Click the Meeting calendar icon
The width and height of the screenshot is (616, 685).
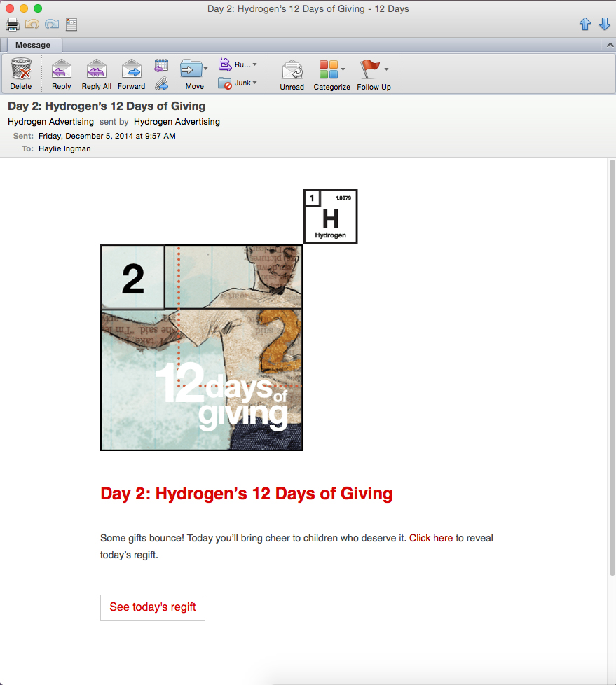[x=161, y=66]
